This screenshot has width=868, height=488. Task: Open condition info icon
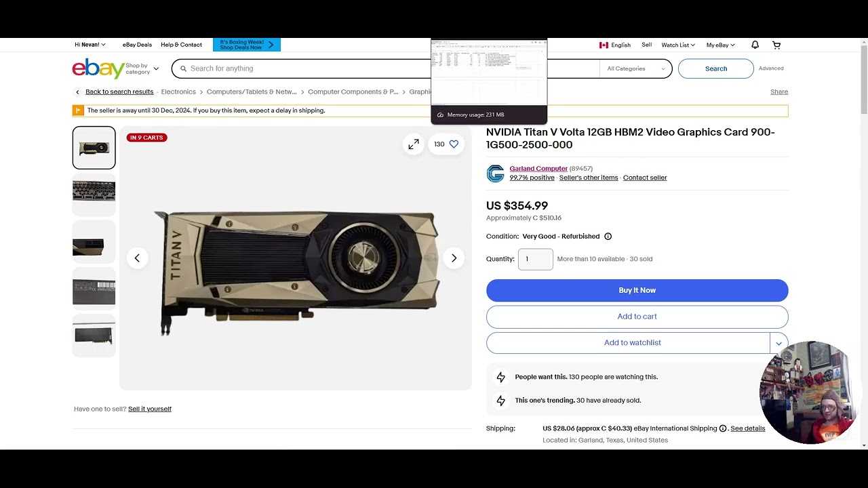(x=608, y=237)
